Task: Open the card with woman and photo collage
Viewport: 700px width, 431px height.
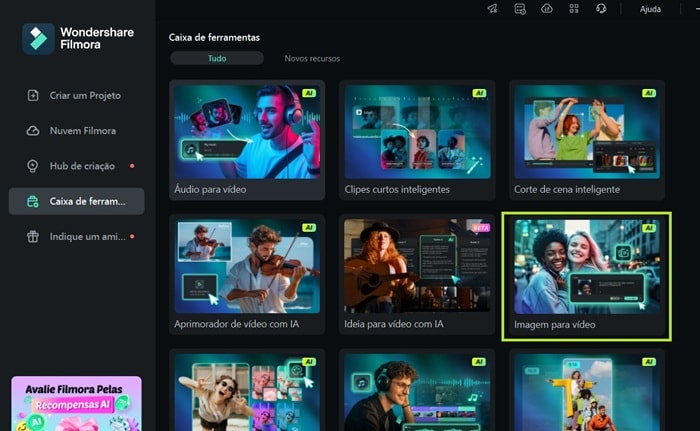Action: [247, 390]
